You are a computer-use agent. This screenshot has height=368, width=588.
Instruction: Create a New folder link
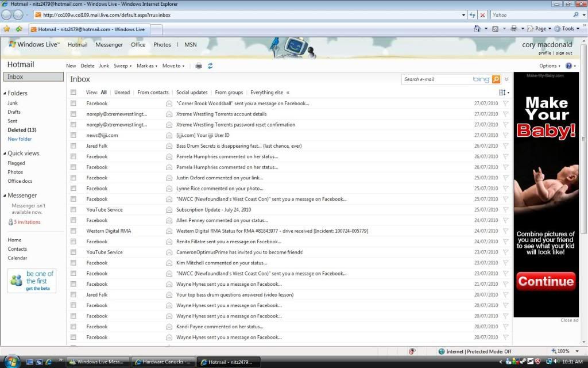(x=20, y=139)
